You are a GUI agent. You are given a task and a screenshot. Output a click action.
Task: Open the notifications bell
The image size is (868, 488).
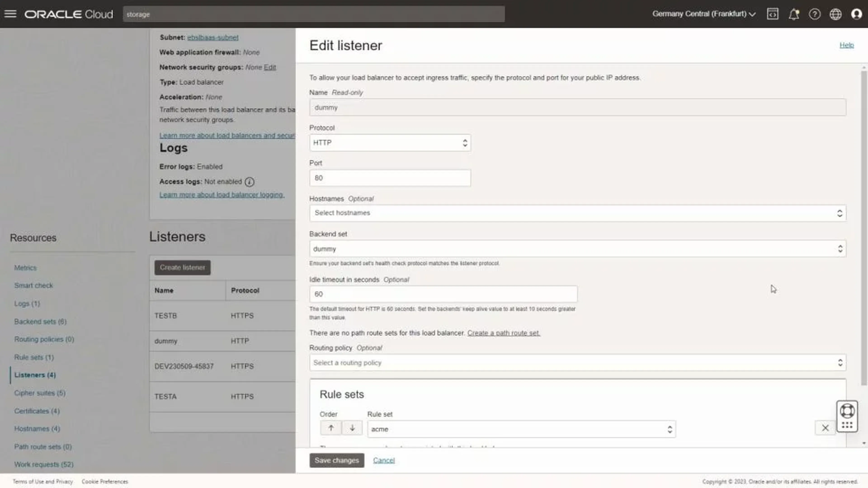(794, 14)
